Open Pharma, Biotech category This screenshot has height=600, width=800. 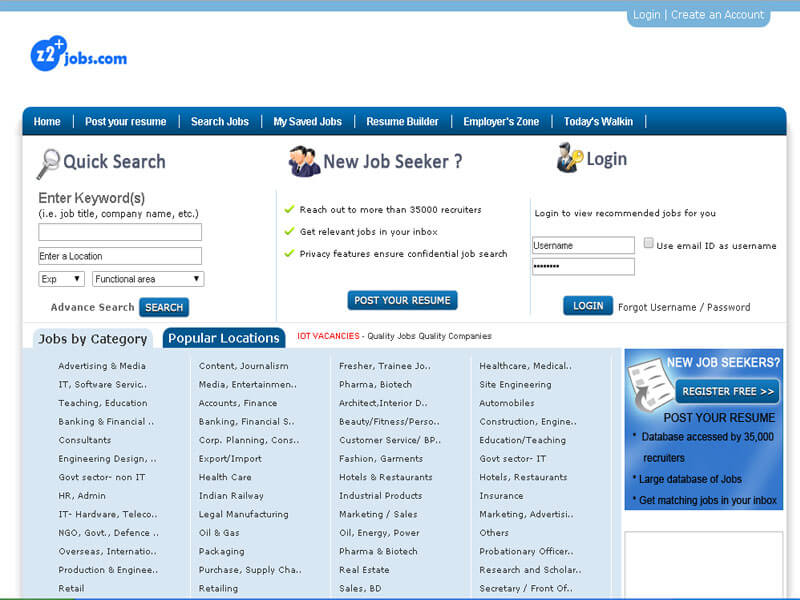[x=376, y=384]
